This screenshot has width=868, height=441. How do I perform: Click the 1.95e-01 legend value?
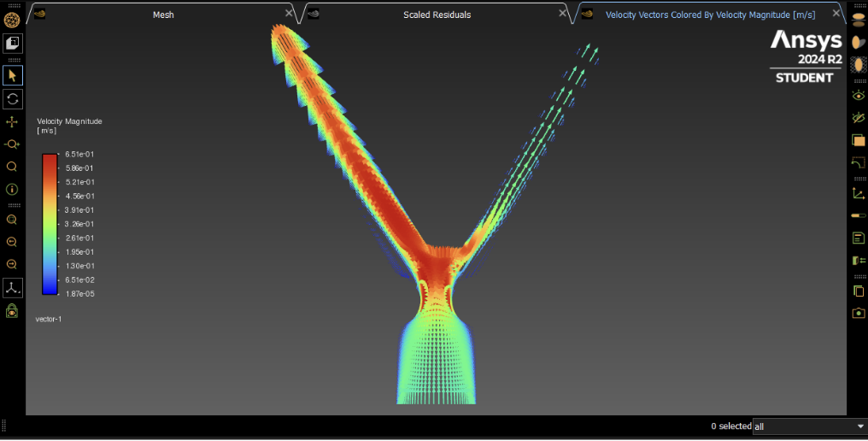[79, 252]
